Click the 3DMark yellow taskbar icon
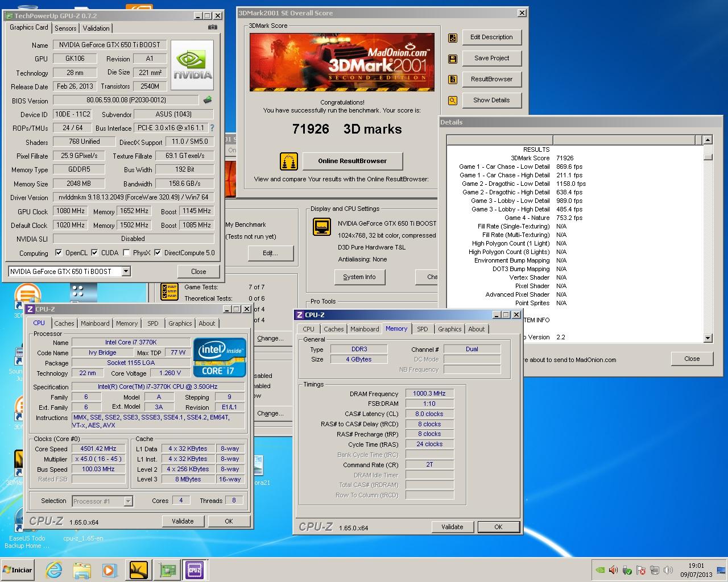 (138, 569)
